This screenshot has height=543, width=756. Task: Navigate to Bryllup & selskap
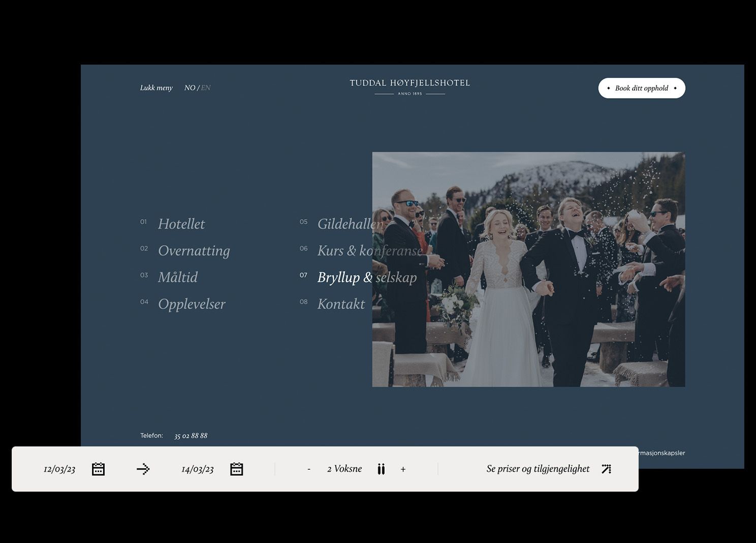[367, 277]
